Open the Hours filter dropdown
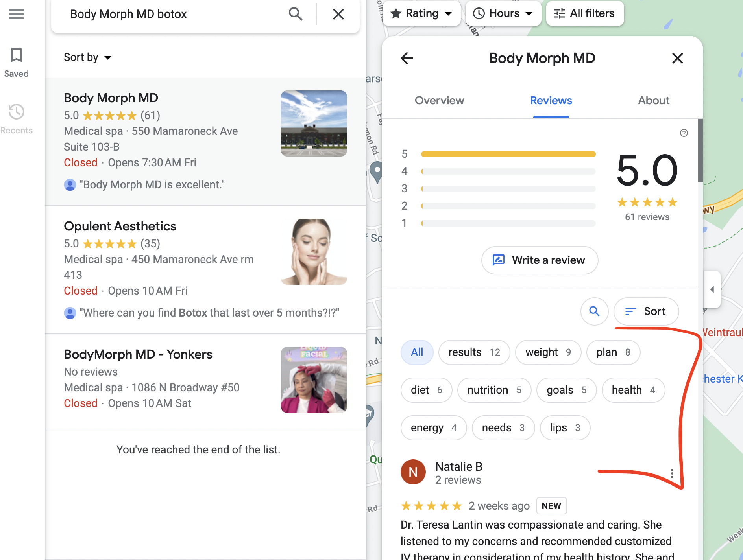The height and width of the screenshot is (560, 743). coord(503,13)
